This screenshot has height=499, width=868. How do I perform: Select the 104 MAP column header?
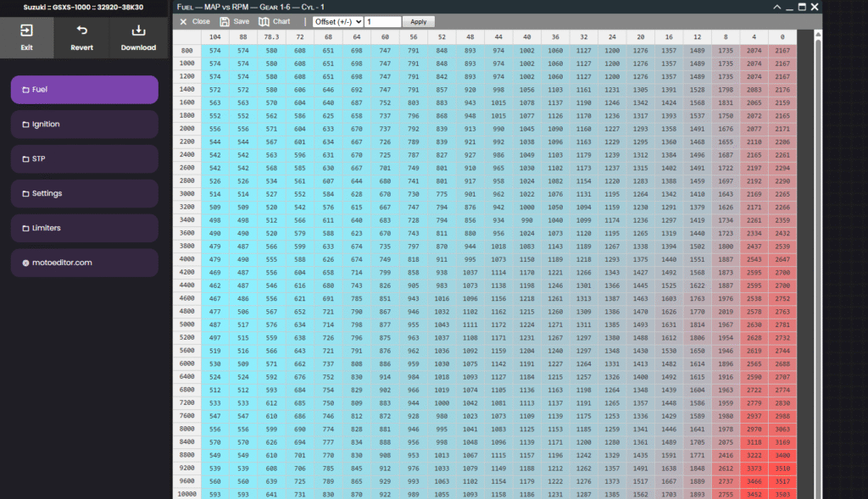[x=215, y=37]
